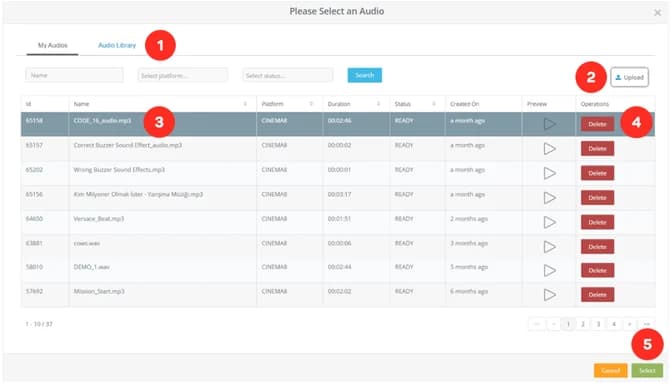Go to first page of results
Screen dimensions: 670x385
pos(537,324)
